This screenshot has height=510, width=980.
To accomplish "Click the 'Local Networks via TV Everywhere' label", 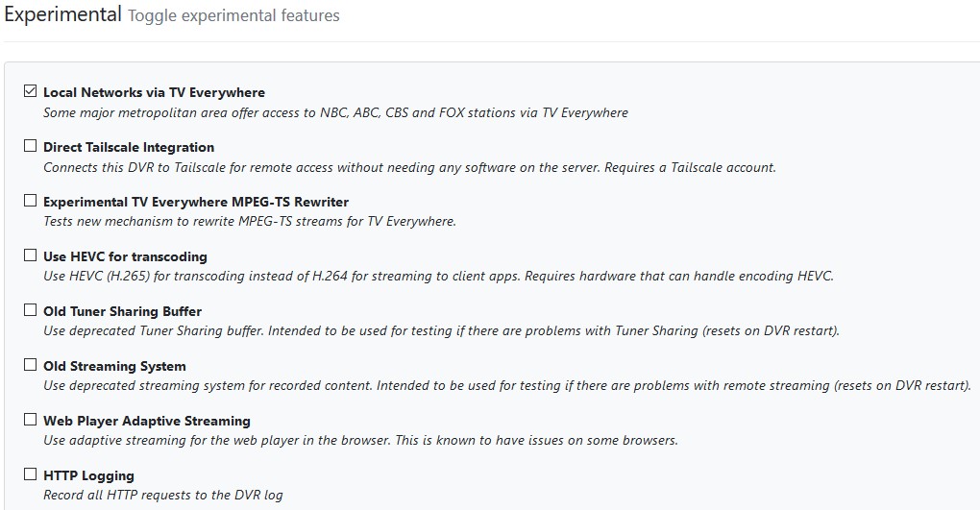I will coord(154,93).
